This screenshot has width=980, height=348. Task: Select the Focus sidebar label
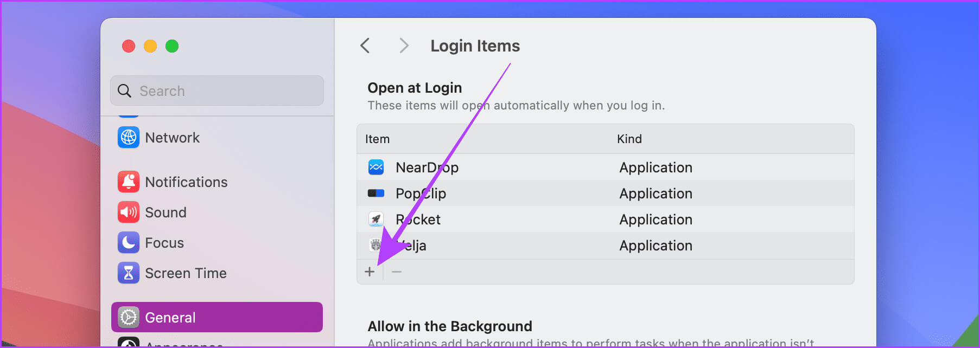pyautogui.click(x=164, y=243)
